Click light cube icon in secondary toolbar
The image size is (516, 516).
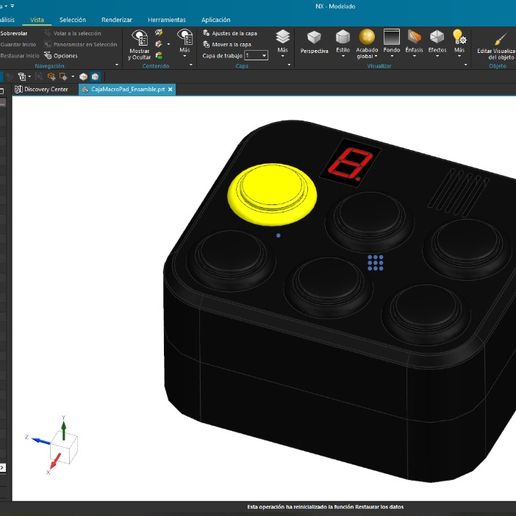click(83, 77)
